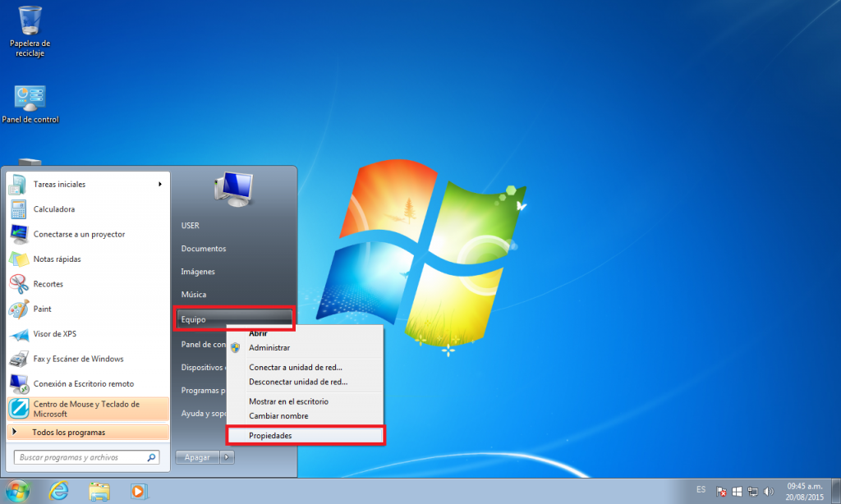Open Documentos from the Start menu
Screen dimensions: 841x504
click(x=204, y=249)
